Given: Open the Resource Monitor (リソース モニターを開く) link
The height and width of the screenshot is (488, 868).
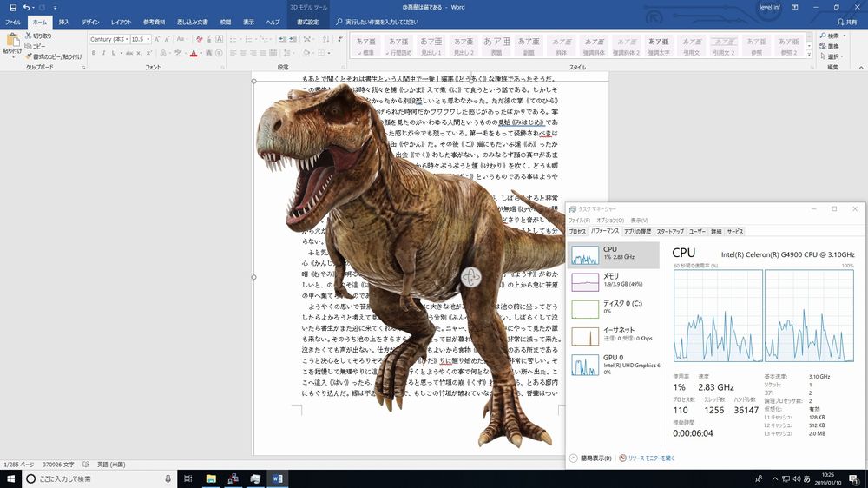Looking at the screenshot, I should pos(651,458).
